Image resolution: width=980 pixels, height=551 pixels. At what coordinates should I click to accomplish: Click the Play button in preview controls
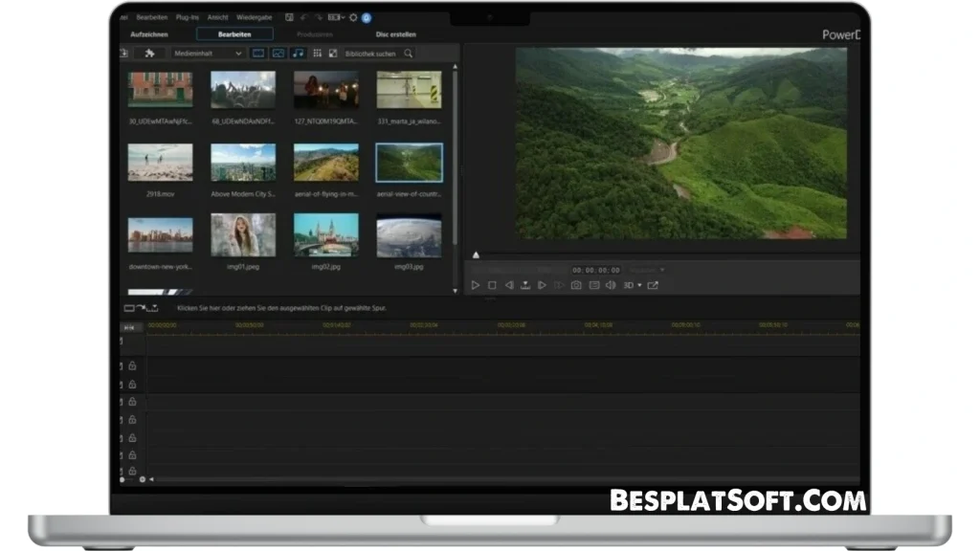476,285
